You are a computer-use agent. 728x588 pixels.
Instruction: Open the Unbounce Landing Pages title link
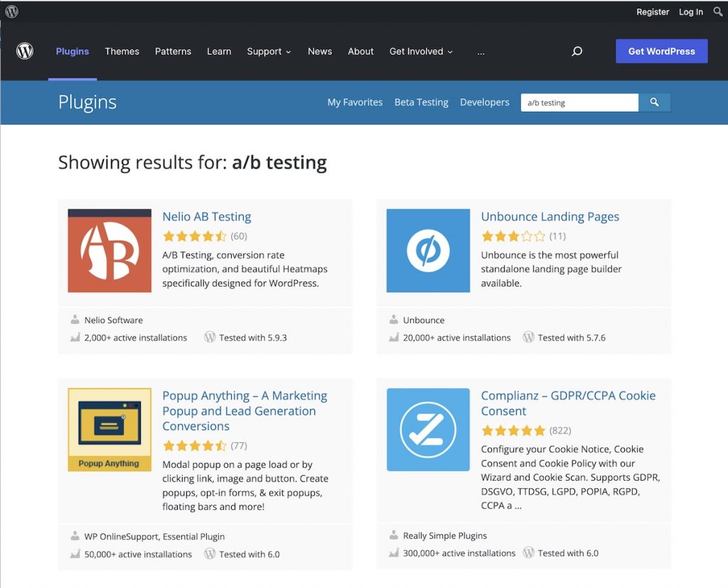pyautogui.click(x=550, y=216)
